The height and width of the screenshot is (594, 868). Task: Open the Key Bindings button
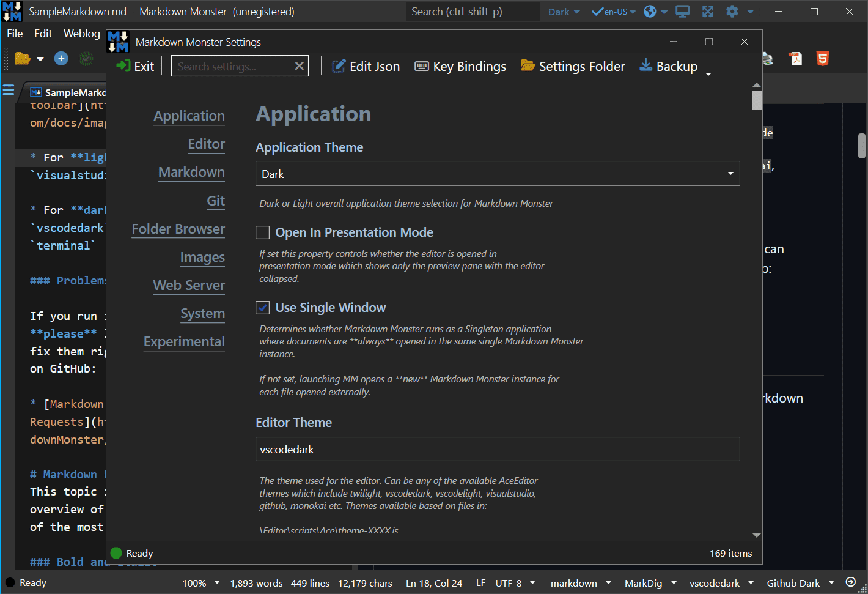coord(460,67)
